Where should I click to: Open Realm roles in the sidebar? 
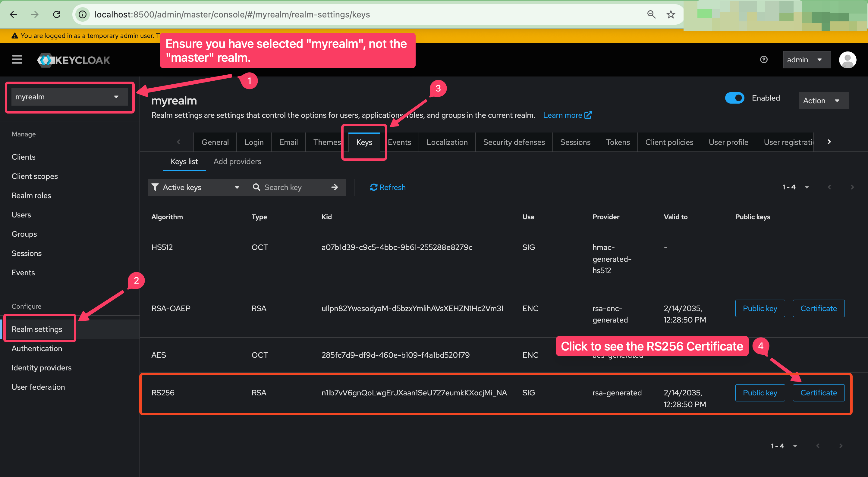point(31,195)
